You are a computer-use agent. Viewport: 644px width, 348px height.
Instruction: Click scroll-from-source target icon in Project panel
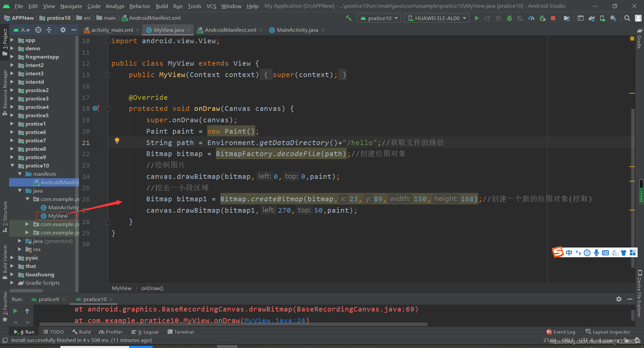click(38, 30)
